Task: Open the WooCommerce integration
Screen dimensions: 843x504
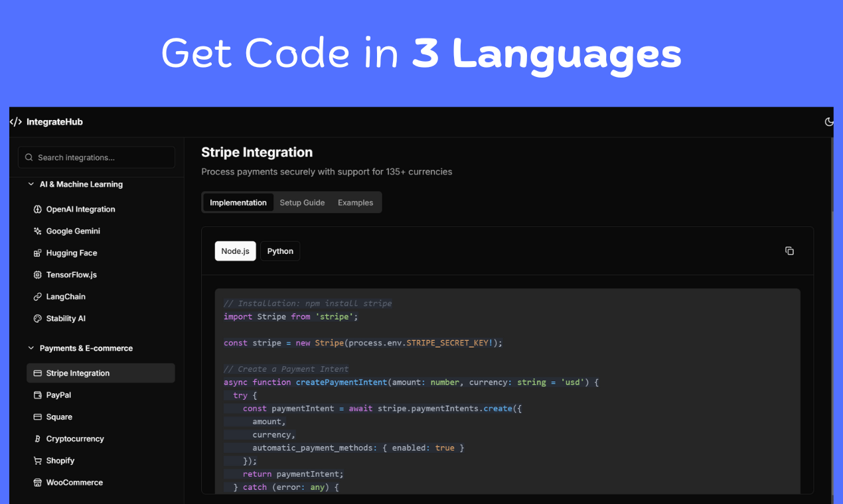Action: [101, 483]
